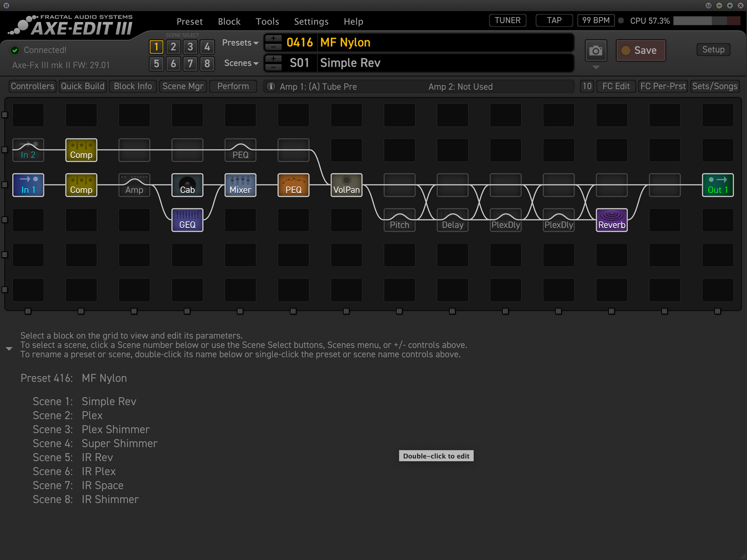
Task: Switch to scene 3 in Scene Select
Action: (190, 47)
